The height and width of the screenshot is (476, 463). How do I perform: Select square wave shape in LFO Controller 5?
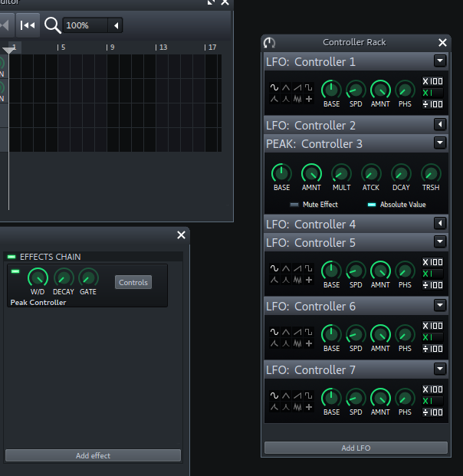(x=309, y=268)
